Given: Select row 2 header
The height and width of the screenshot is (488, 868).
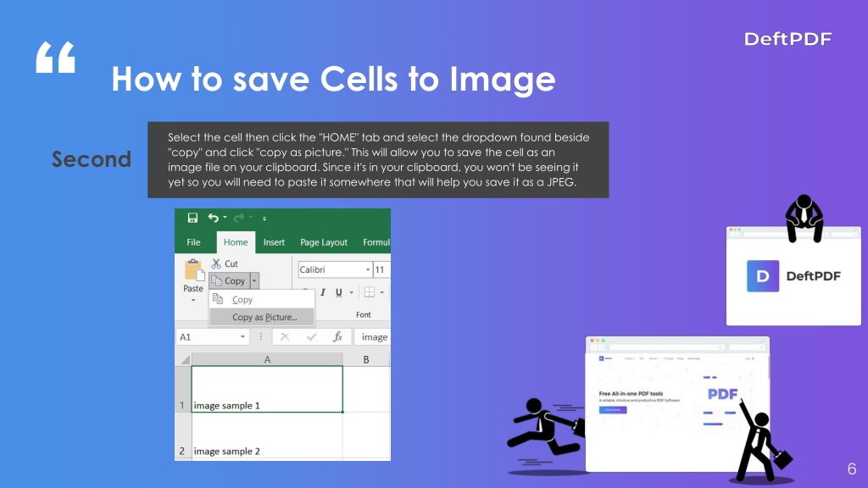Looking at the screenshot, I should coord(183,436).
